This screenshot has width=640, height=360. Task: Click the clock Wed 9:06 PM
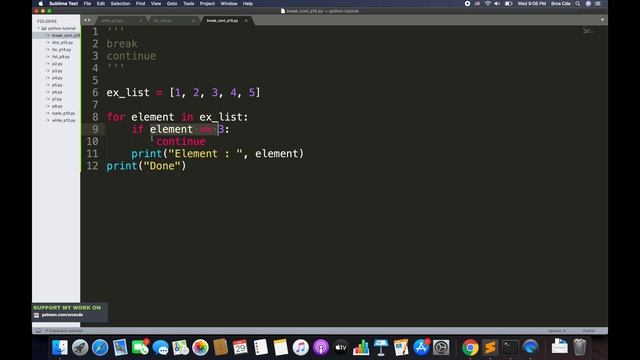pos(532,3)
